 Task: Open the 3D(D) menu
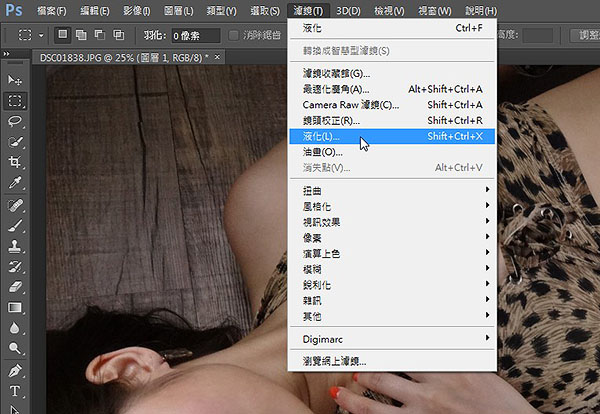348,11
